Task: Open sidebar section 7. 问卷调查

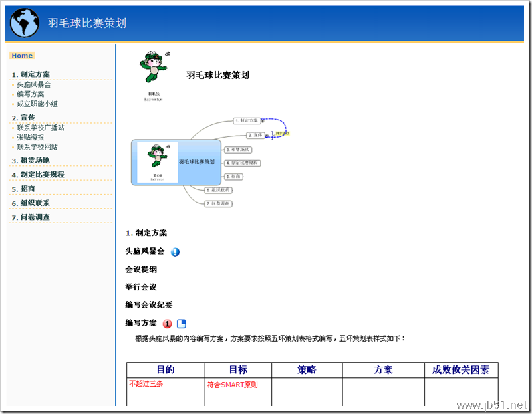Action: (31, 217)
